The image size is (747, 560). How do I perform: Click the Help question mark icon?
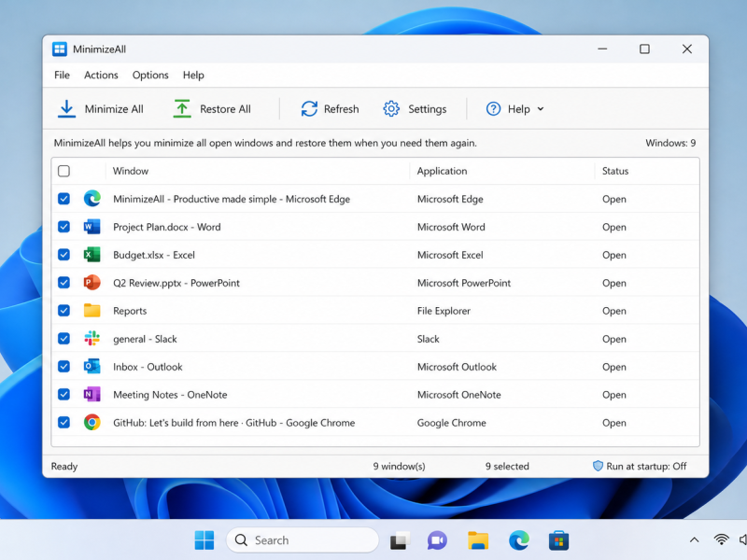pos(493,109)
